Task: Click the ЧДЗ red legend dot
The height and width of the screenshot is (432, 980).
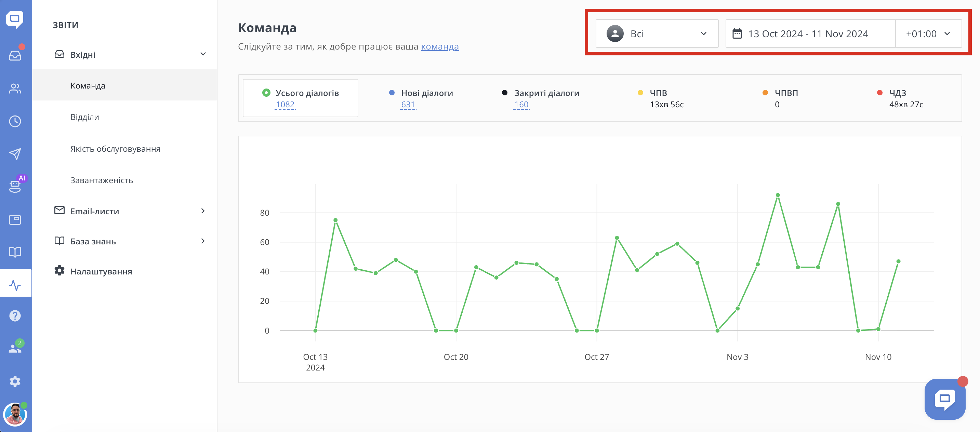Action: (x=879, y=93)
